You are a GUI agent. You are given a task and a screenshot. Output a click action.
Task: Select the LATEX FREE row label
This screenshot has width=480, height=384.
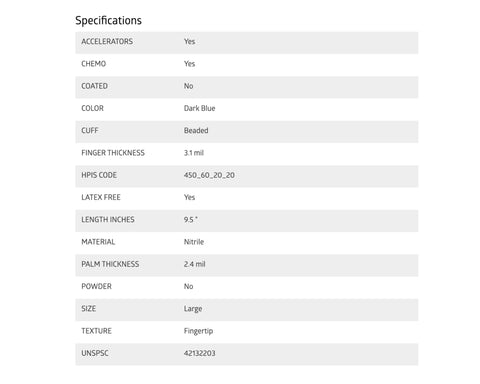[x=101, y=197]
